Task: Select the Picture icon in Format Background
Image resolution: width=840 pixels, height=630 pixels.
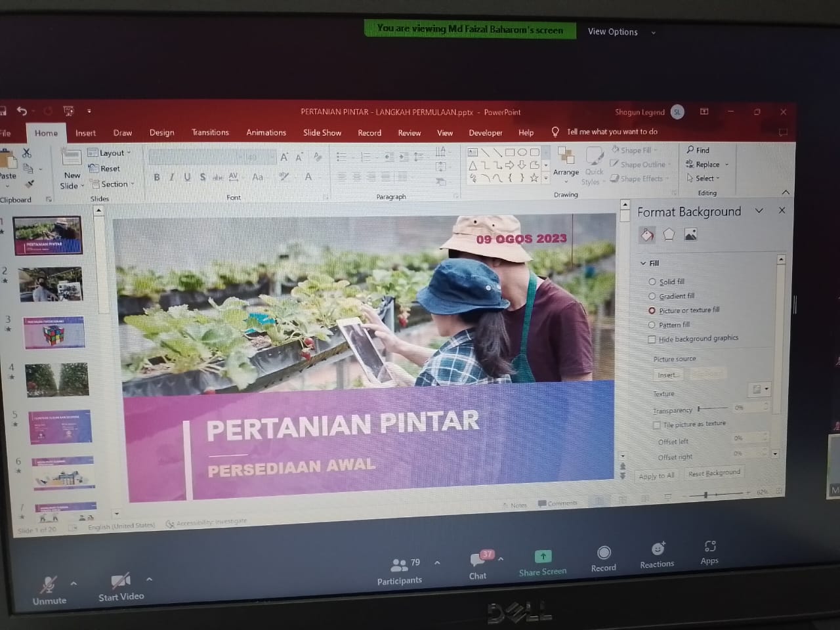Action: pyautogui.click(x=690, y=235)
